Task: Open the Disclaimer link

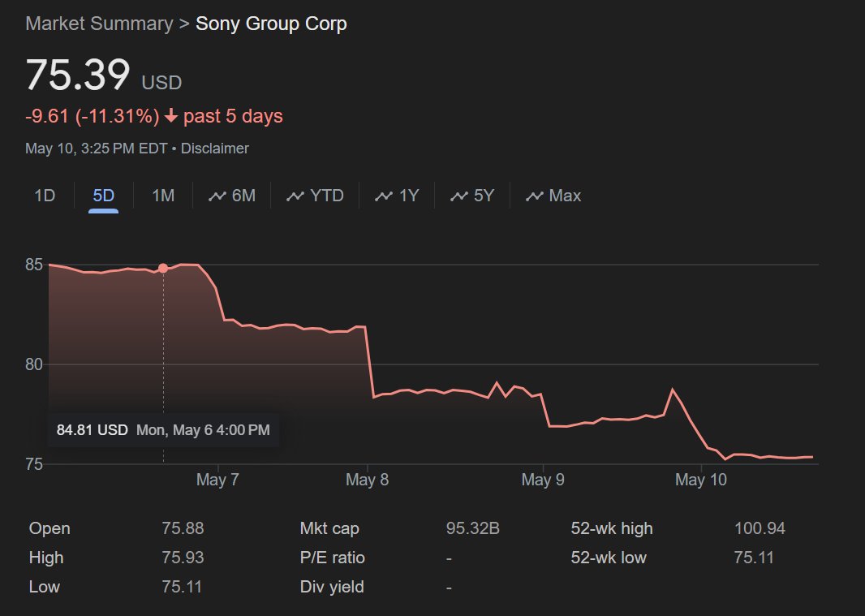Action: [x=214, y=149]
